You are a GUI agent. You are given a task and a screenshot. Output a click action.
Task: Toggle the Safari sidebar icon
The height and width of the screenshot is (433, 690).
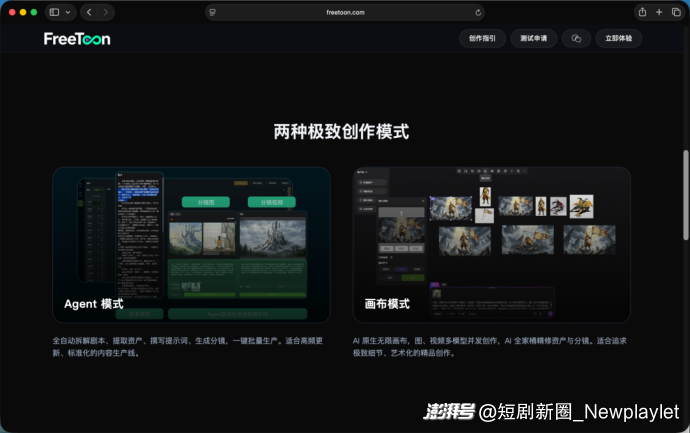coord(54,12)
